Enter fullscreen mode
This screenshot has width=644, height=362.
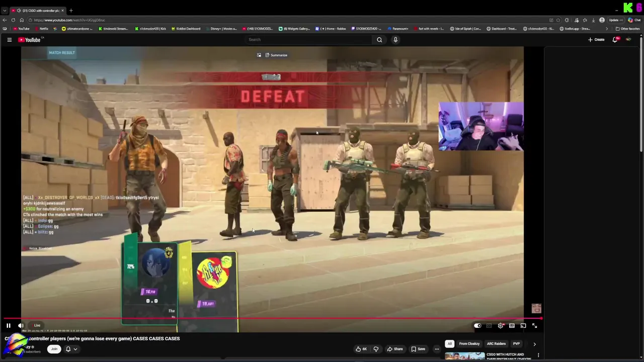pos(535,326)
